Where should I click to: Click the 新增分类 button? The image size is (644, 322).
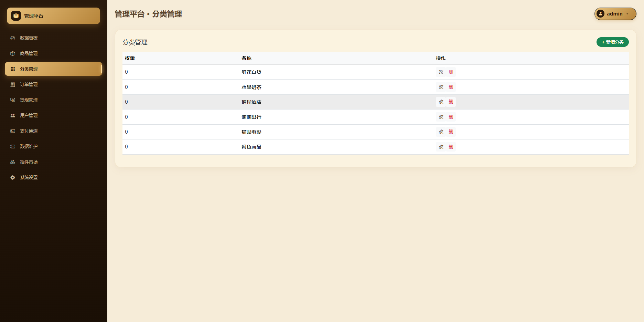pyautogui.click(x=612, y=42)
